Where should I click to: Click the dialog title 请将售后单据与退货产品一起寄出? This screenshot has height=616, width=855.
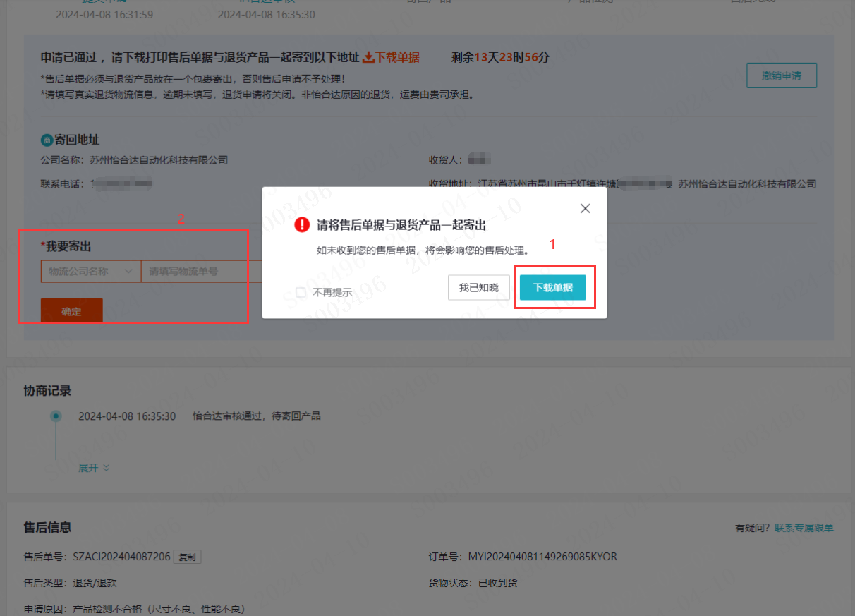[x=401, y=225]
